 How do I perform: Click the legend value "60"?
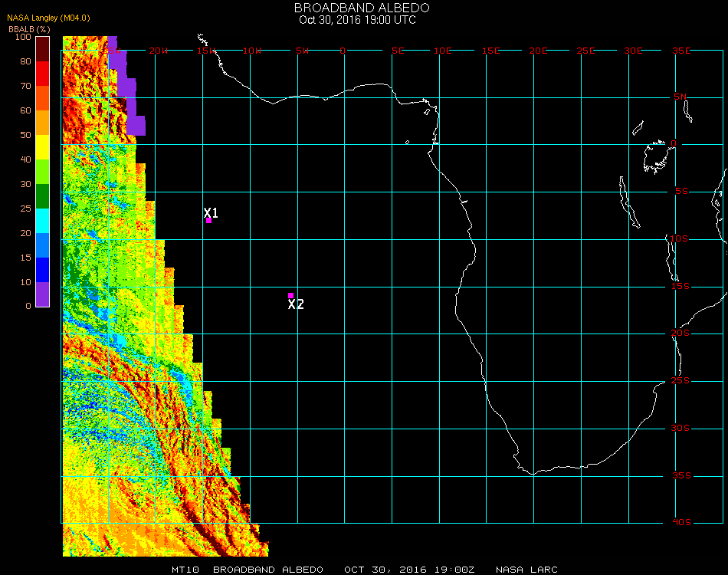[26, 110]
